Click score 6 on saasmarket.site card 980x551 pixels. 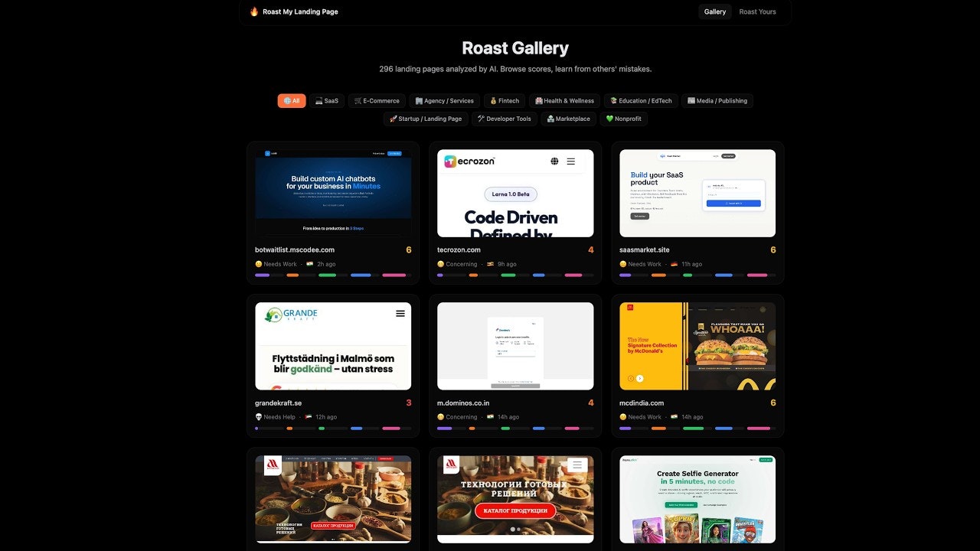point(773,250)
